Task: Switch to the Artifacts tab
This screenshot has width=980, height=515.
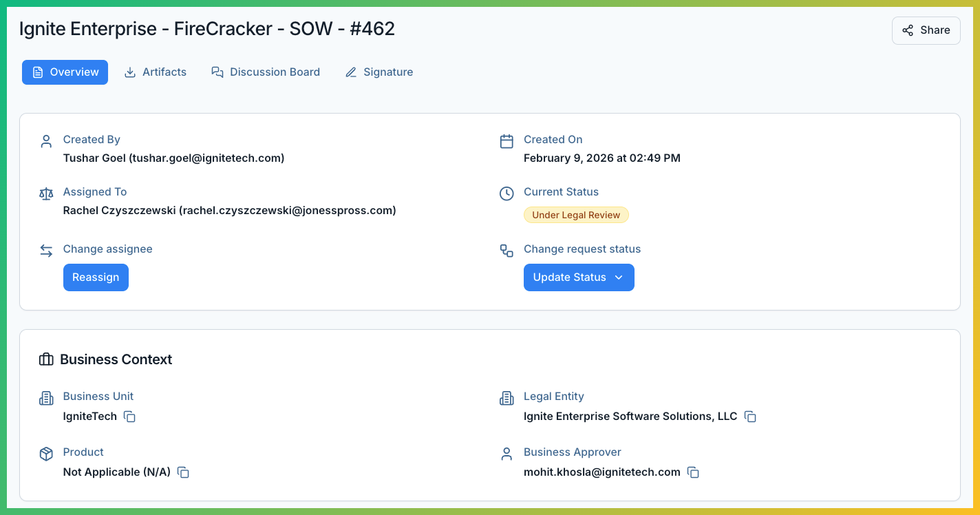Action: pos(156,72)
